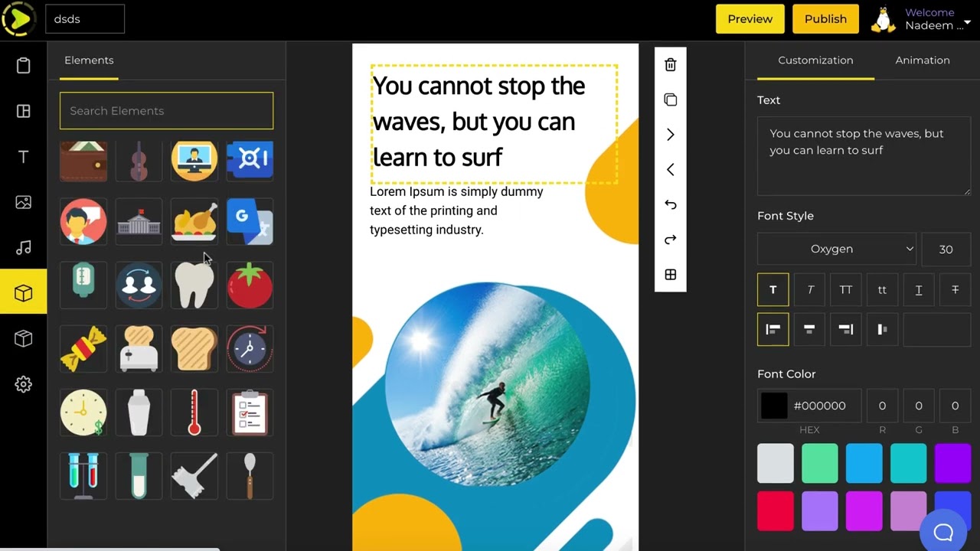Viewport: 980px width, 551px height.
Task: Pick the green color swatch
Action: (819, 464)
